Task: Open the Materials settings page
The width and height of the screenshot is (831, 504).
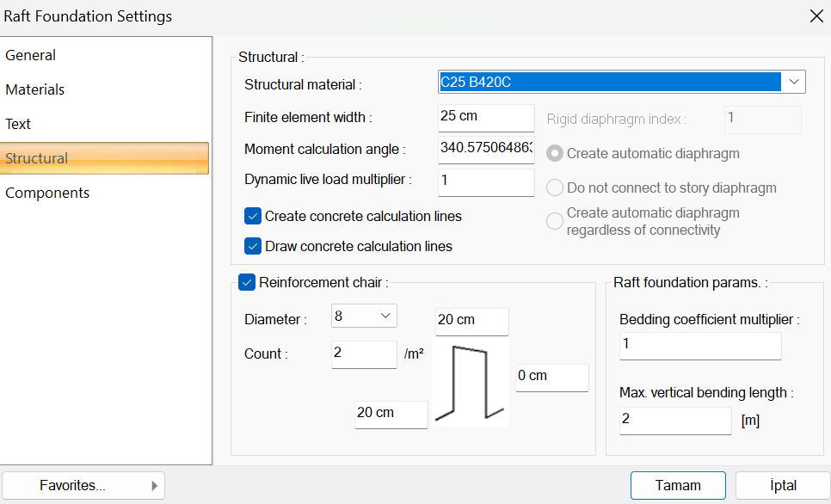Action: [35, 89]
